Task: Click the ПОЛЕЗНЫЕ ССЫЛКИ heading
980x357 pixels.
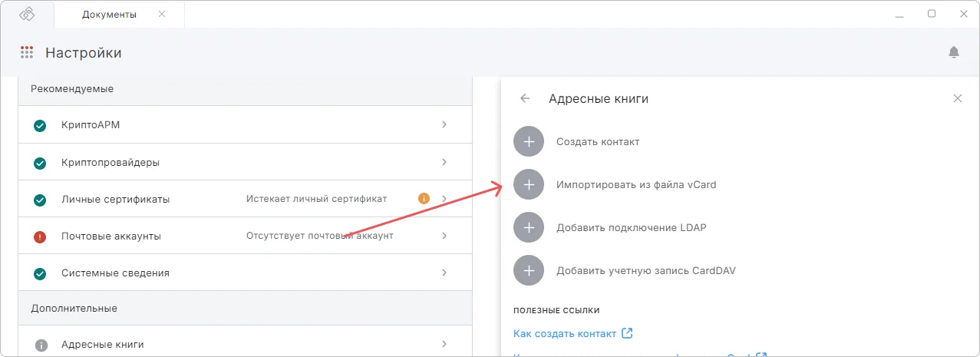Action: pyautogui.click(x=556, y=310)
